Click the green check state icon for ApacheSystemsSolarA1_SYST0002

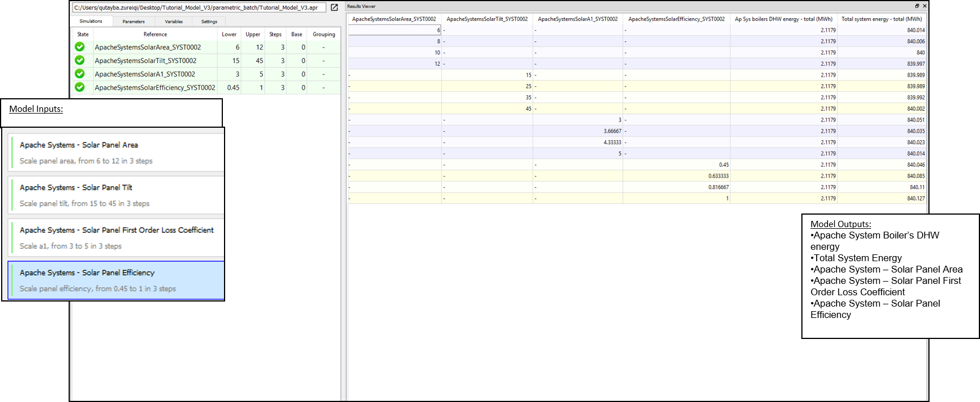pyautogui.click(x=80, y=74)
